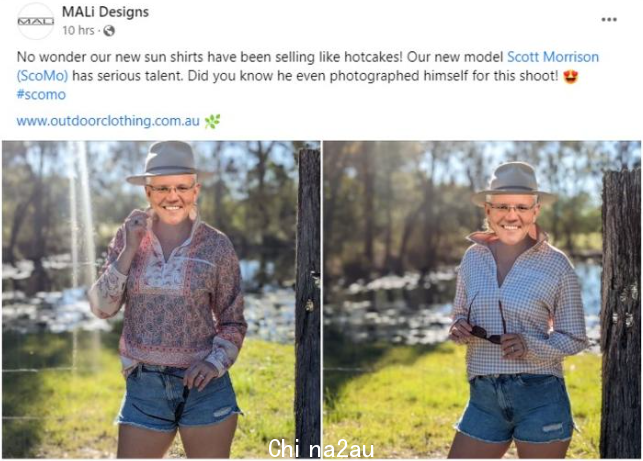Click the grey hat in left photo
This screenshot has width=643, height=461.
(x=167, y=163)
